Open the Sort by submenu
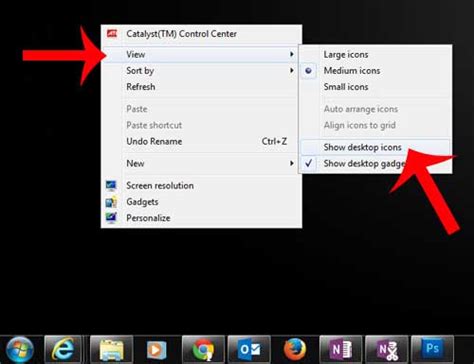The image size is (474, 364). pyautogui.click(x=201, y=71)
